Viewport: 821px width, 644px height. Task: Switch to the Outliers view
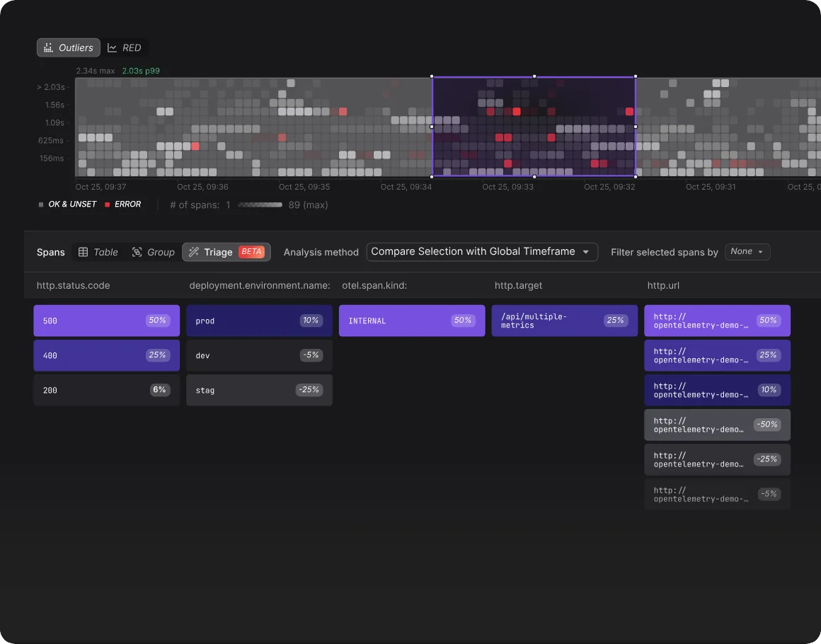[x=68, y=47]
